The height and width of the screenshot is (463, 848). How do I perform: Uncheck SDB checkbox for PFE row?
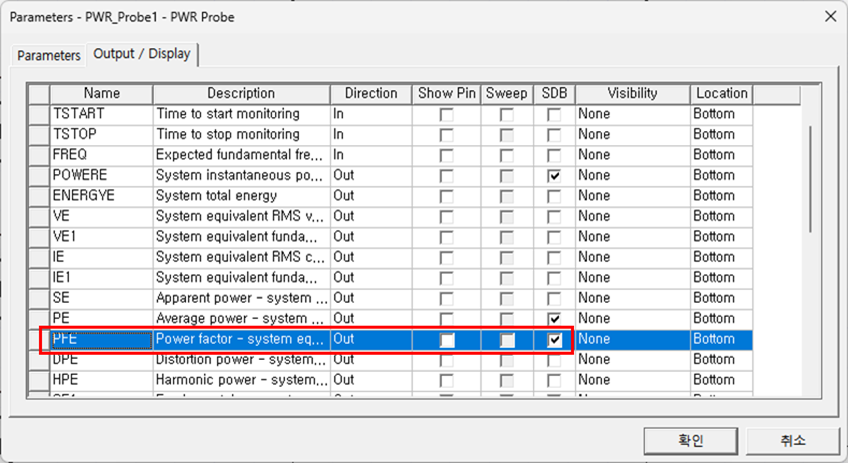(x=554, y=339)
